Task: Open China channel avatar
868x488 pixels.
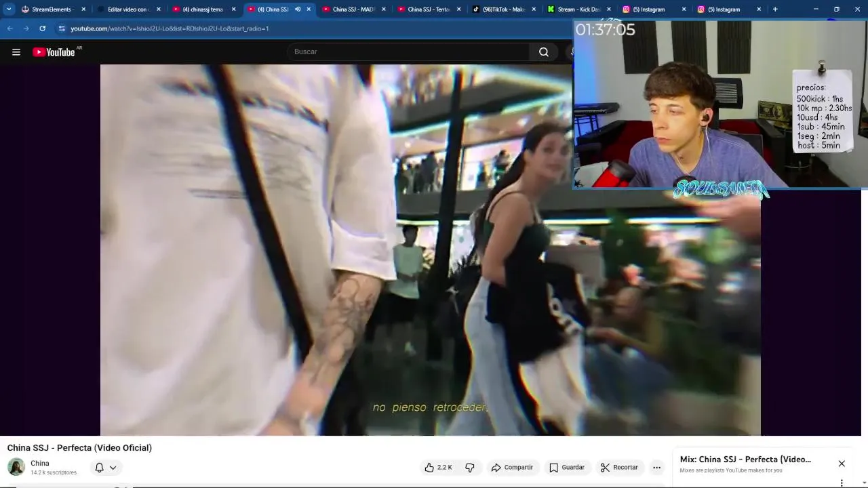Action: [16, 467]
